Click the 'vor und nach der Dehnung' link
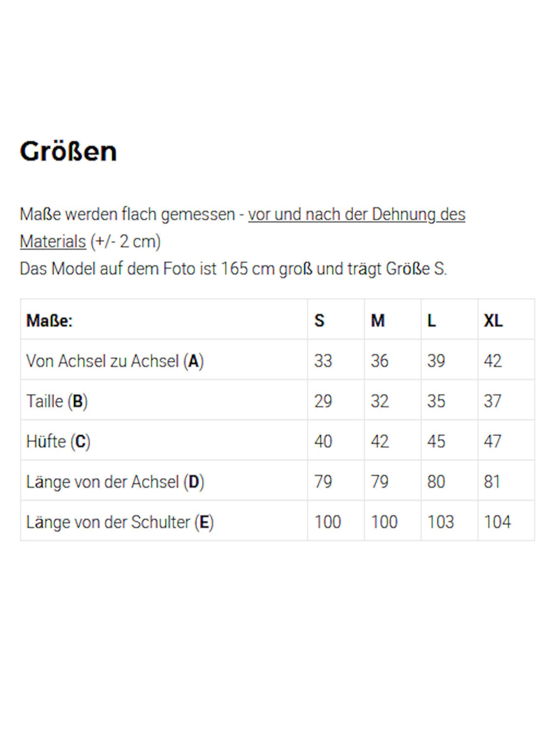The height and width of the screenshot is (747, 560). (x=357, y=215)
